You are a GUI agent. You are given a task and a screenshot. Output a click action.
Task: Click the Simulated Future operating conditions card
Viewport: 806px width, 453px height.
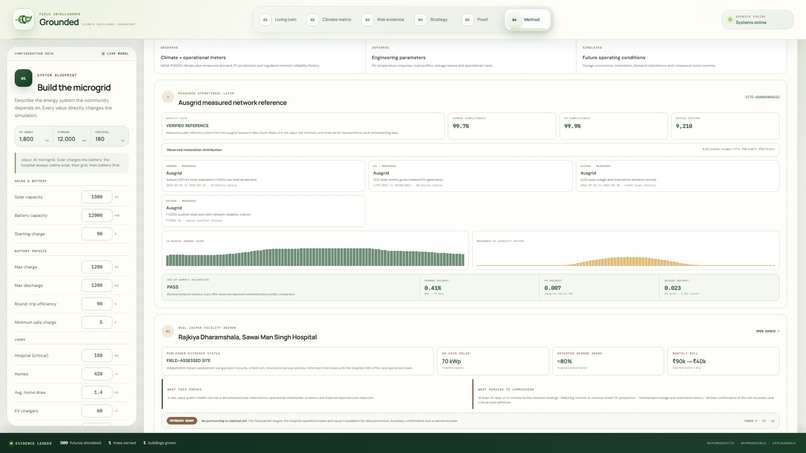click(682, 57)
